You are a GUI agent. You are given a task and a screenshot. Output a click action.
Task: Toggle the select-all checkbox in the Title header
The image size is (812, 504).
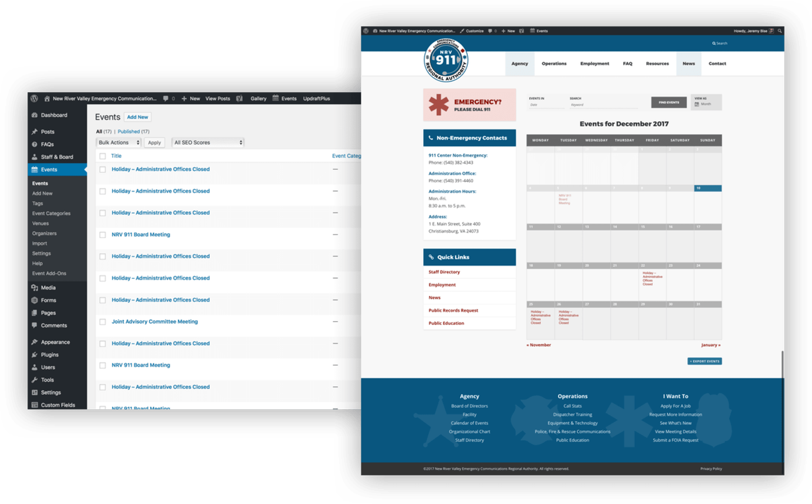(102, 155)
